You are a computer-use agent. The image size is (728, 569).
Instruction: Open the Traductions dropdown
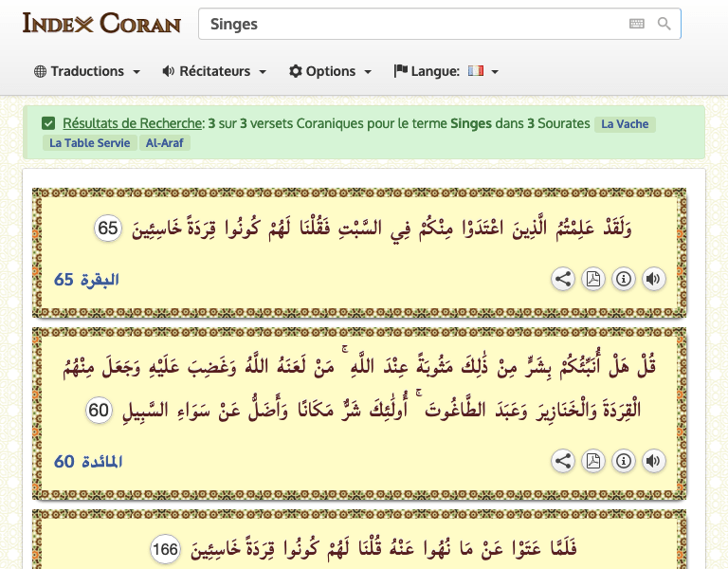87,71
